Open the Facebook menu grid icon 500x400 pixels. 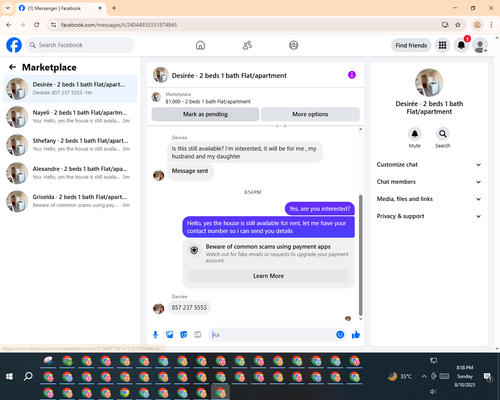click(442, 45)
